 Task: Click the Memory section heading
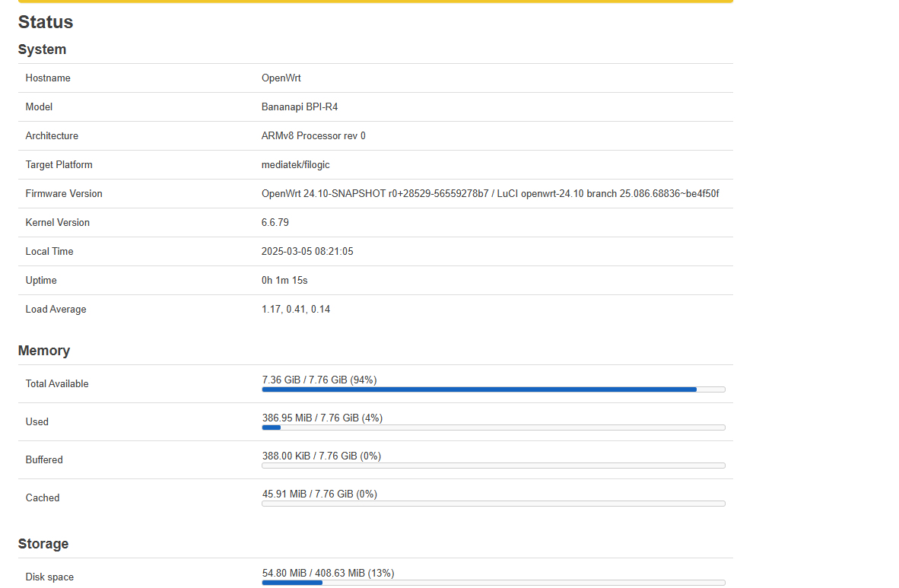44,351
